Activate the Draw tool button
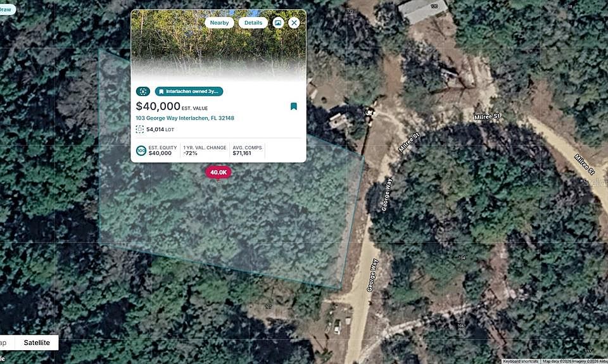This screenshot has width=608, height=364. click(6, 9)
